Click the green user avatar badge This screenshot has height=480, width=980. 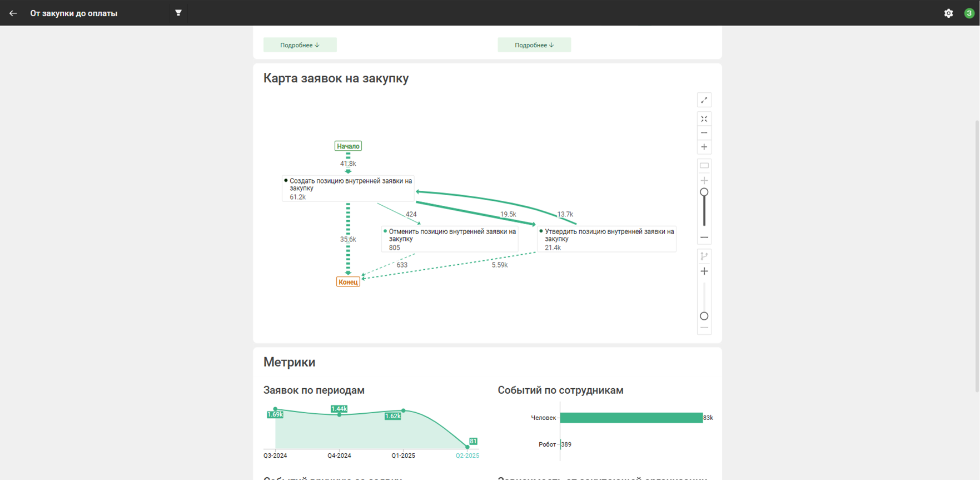[x=969, y=13]
